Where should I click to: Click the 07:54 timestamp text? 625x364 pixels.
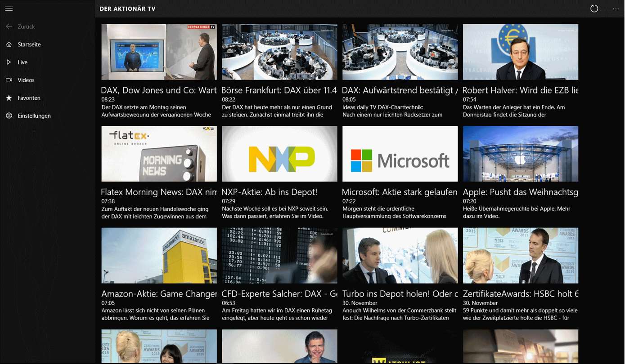pyautogui.click(x=470, y=100)
